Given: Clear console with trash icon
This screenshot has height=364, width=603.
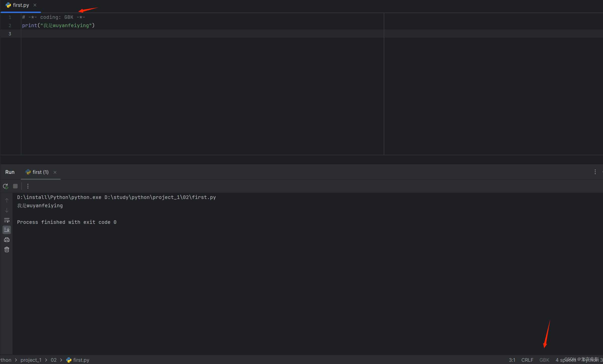Looking at the screenshot, I should (x=7, y=249).
